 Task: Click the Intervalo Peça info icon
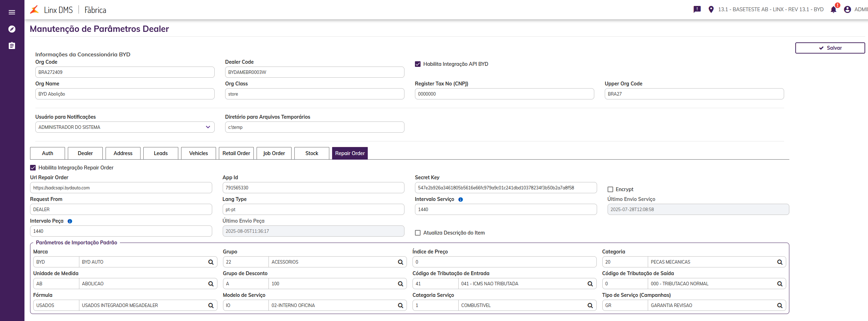[x=70, y=221]
